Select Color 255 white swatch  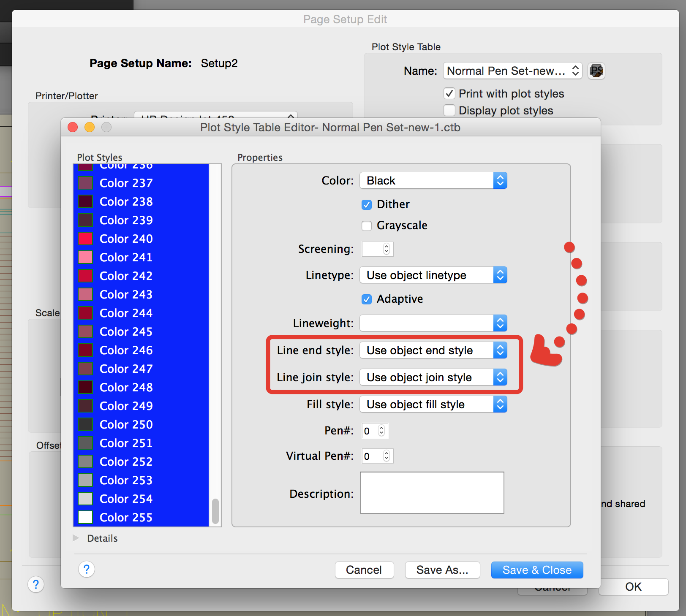click(x=85, y=518)
